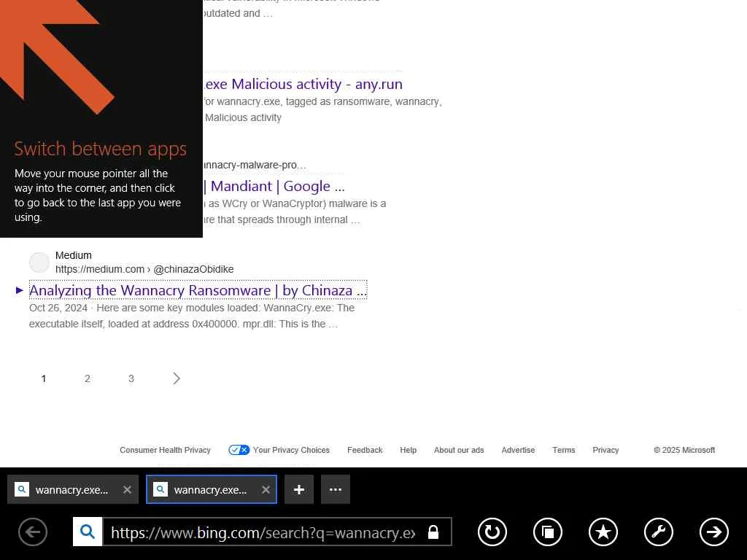The height and width of the screenshot is (560, 747).
Task: Click the 'Oct 26, 2024' snippet text
Action: click(x=58, y=308)
